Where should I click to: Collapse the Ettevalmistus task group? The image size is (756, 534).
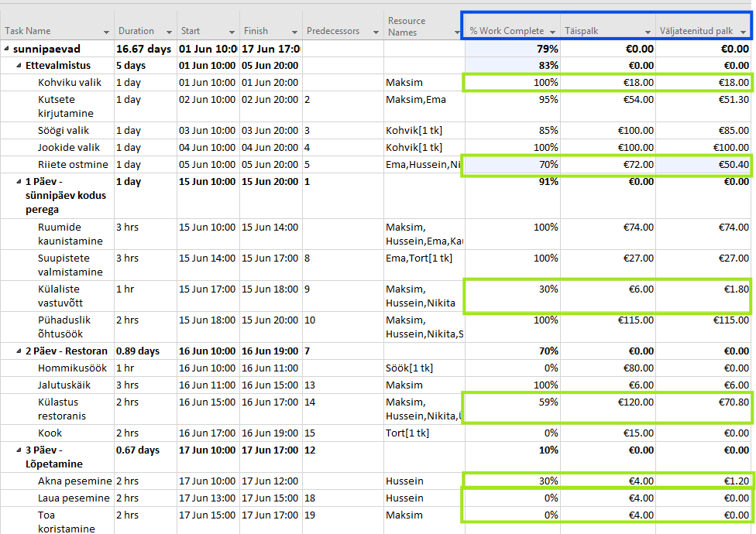[x=19, y=66]
